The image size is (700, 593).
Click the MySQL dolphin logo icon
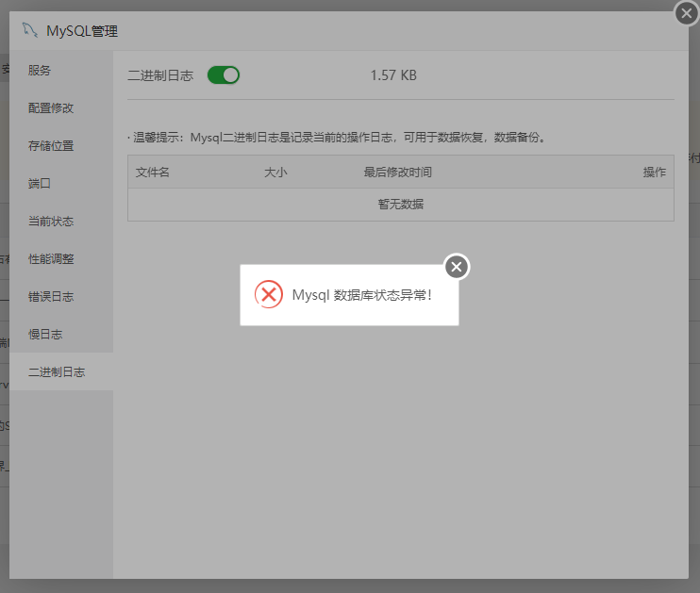30,30
